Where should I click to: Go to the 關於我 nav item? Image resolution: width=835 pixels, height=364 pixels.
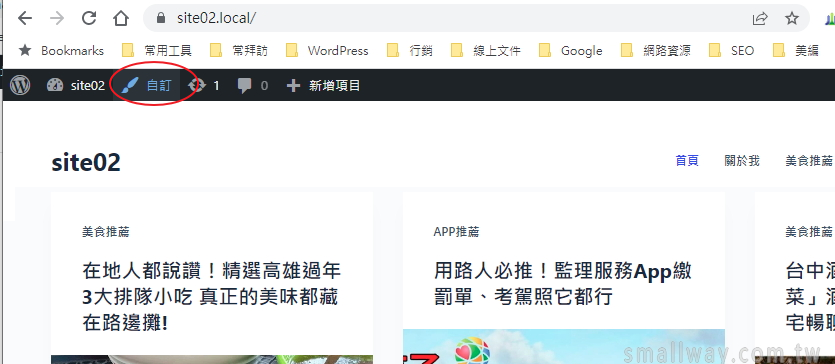click(x=742, y=161)
